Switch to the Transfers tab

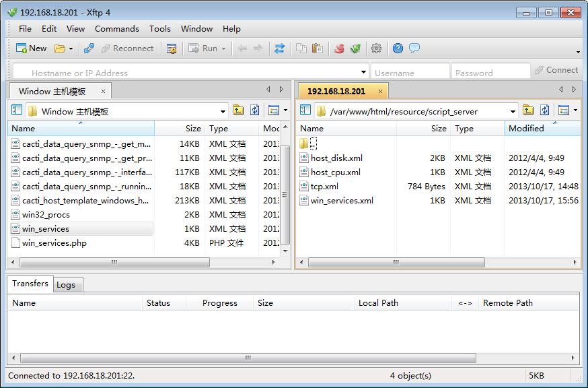tap(30, 284)
